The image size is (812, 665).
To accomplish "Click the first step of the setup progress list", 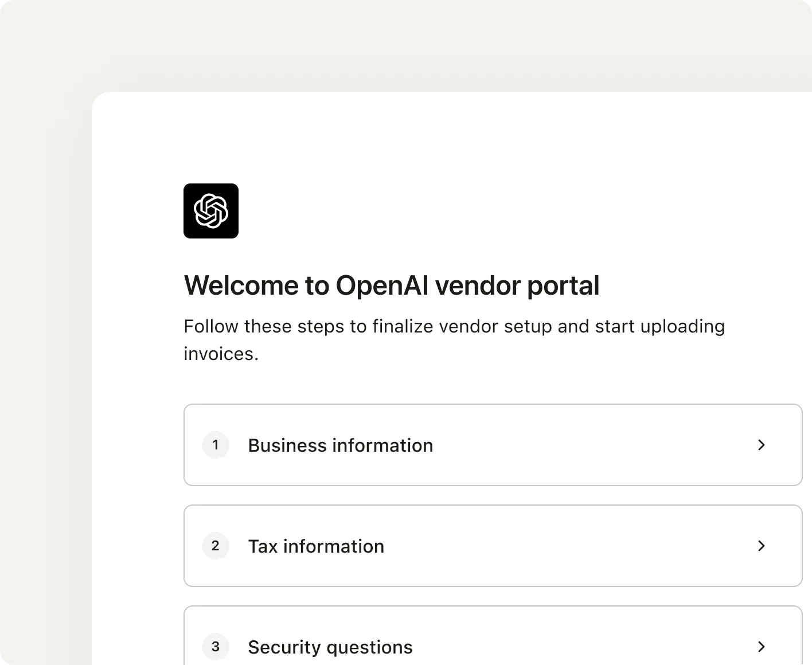I will pyautogui.click(x=493, y=445).
